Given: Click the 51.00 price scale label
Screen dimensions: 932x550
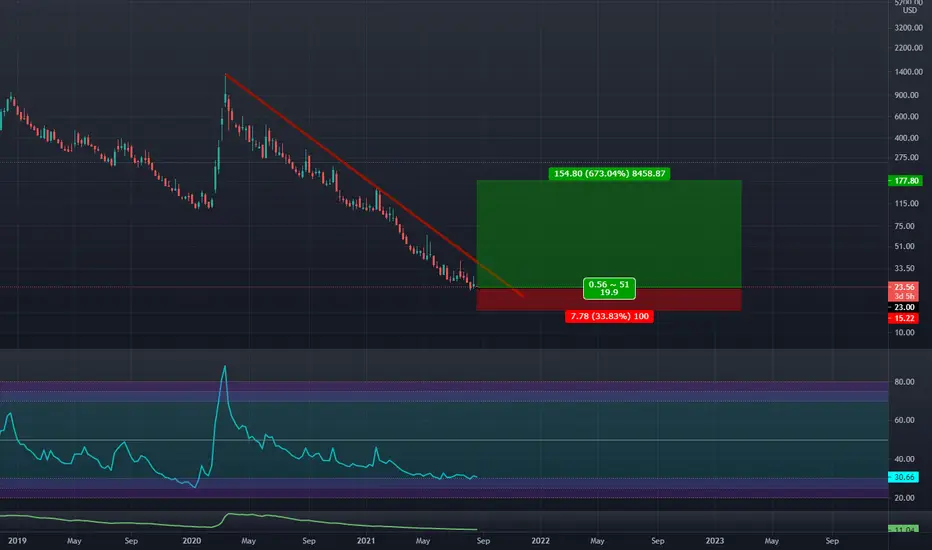Looking at the screenshot, I should point(905,246).
